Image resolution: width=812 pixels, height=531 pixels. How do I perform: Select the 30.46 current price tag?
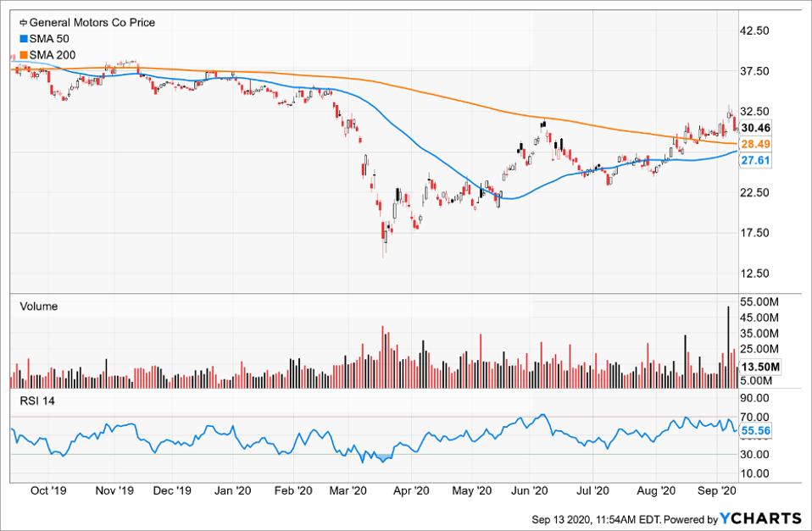754,128
